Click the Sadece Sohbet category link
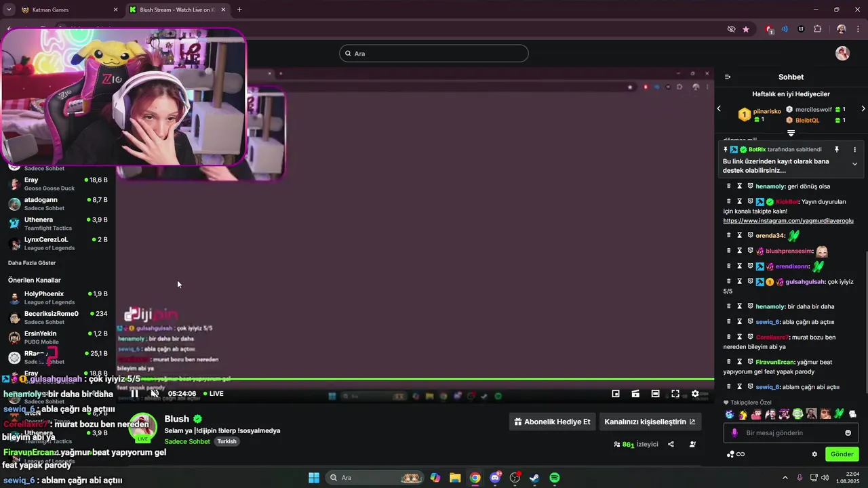 click(x=187, y=441)
